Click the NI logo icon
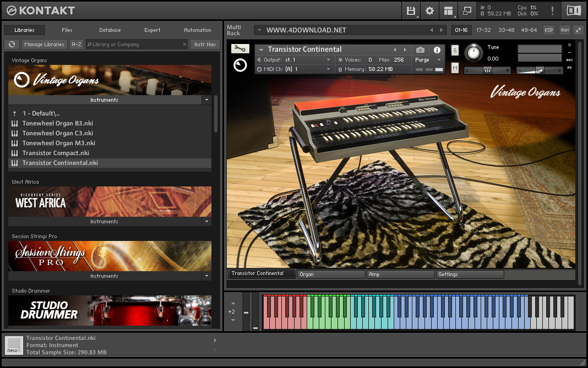 pos(573,10)
